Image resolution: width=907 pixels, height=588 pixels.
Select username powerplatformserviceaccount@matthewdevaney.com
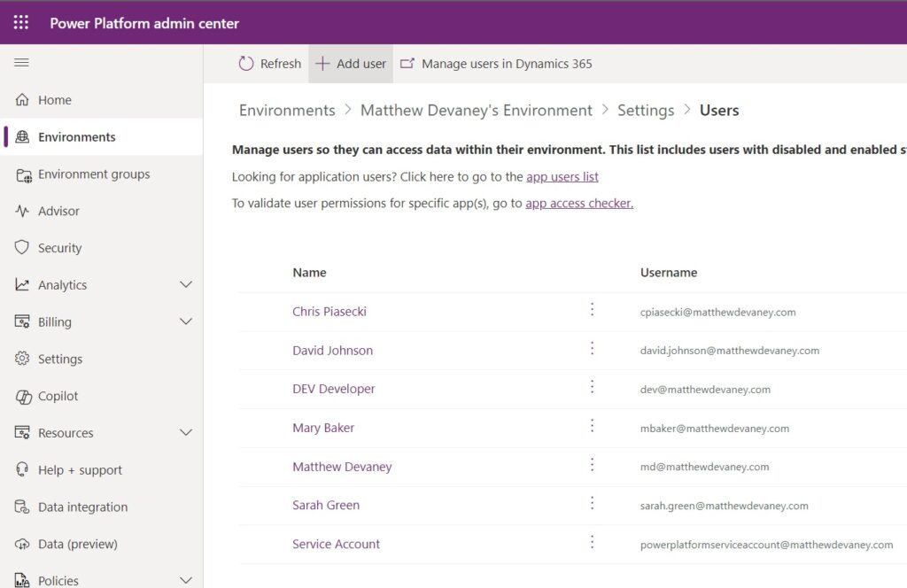coord(766,545)
